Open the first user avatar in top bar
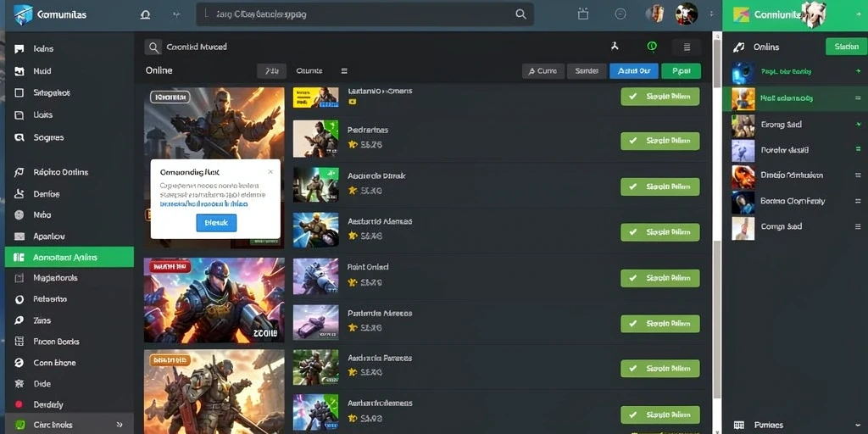Image resolution: width=868 pixels, height=434 pixels. [x=655, y=14]
